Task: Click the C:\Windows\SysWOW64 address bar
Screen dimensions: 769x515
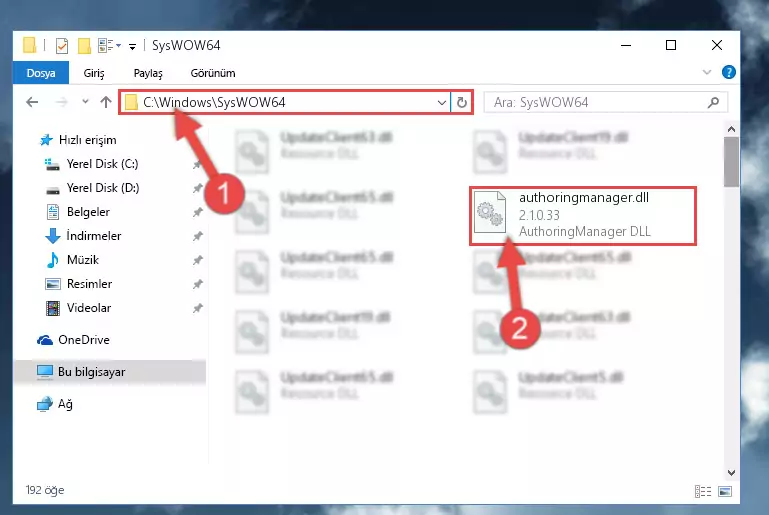Action: coord(284,102)
